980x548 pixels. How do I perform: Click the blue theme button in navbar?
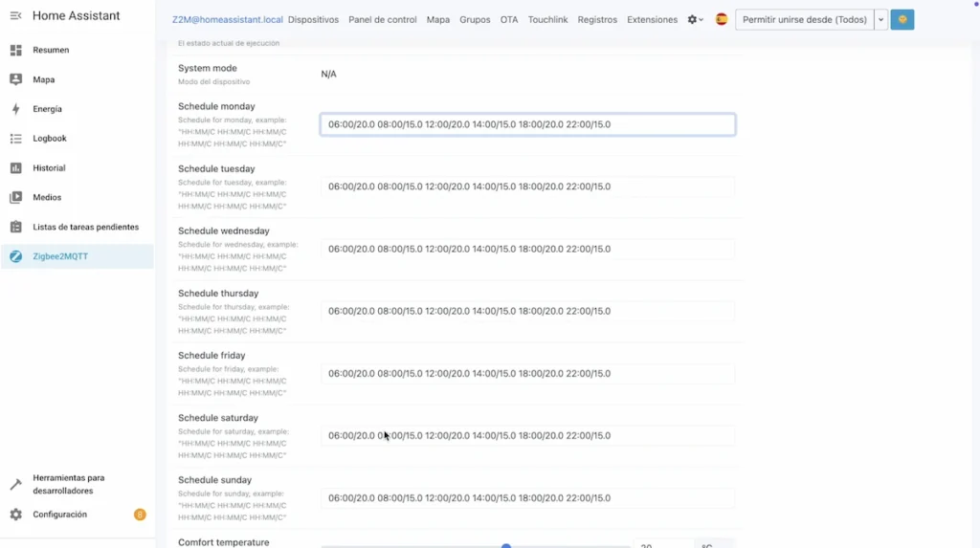point(902,19)
